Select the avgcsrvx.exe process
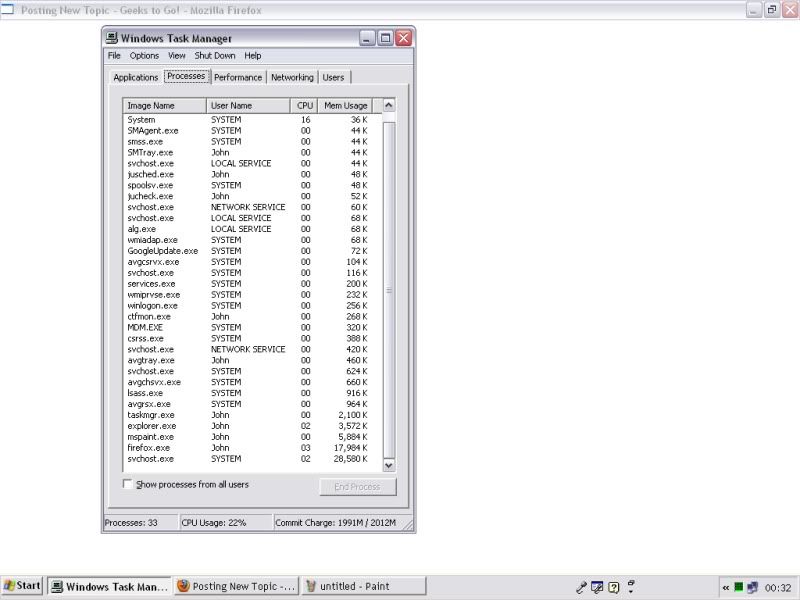Screen dimensions: 800x600 click(253, 262)
